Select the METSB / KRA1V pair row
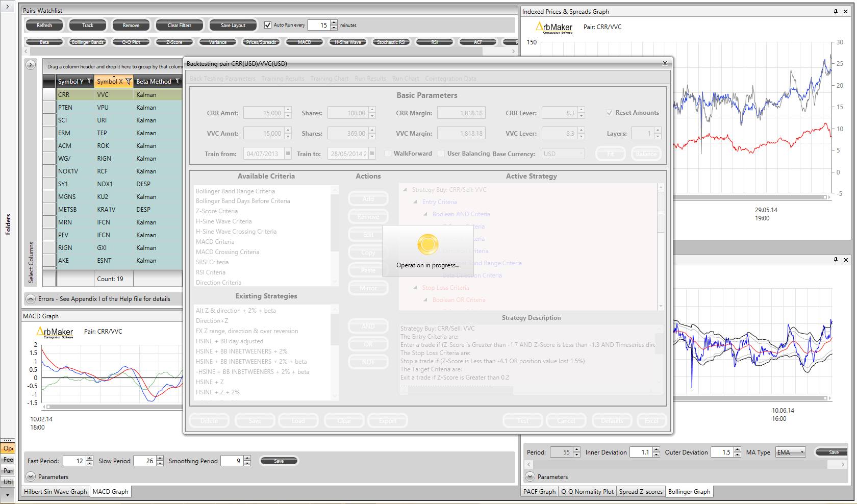Viewport: 857px width, 504px height. pos(112,210)
